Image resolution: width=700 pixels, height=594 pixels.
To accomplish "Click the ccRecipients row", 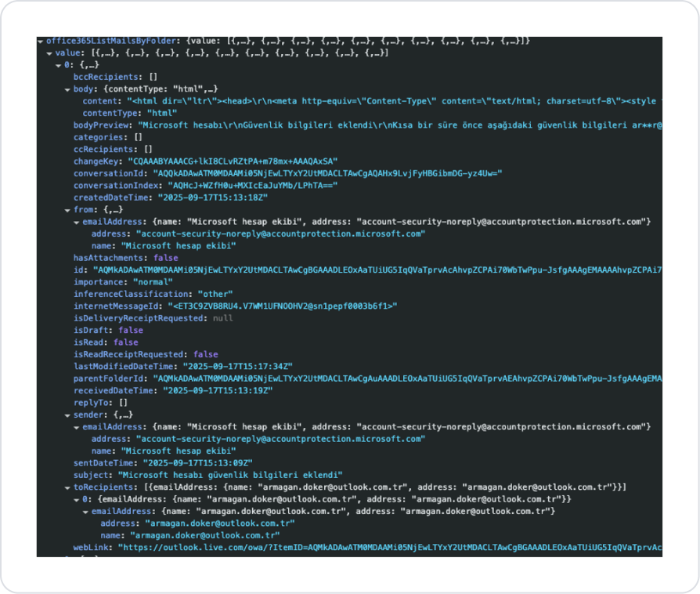I will coord(113,149).
